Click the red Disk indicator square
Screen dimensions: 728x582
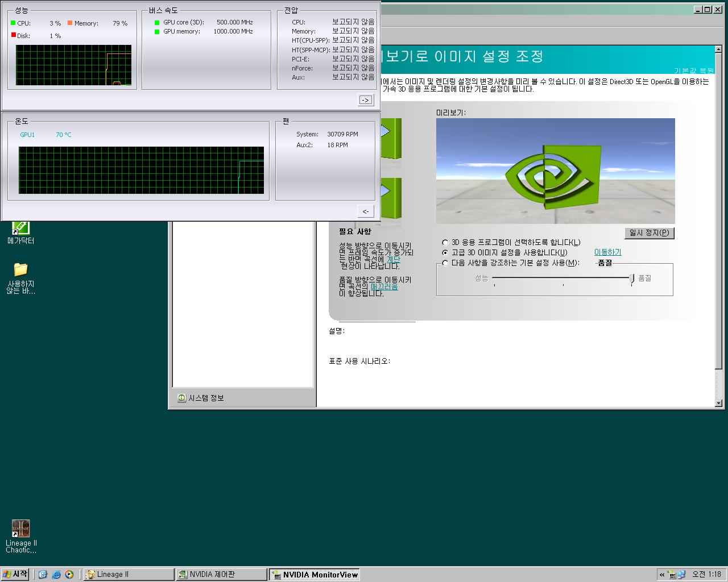click(13, 35)
